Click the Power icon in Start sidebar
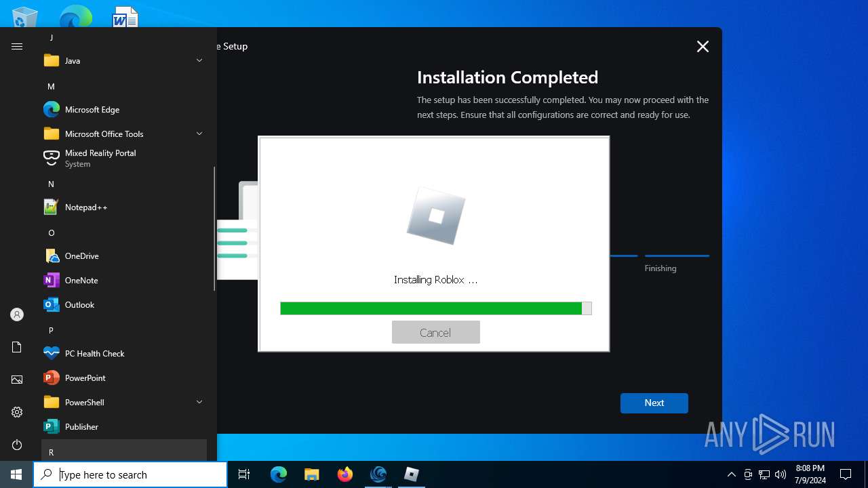The image size is (868, 488). pos(17,445)
